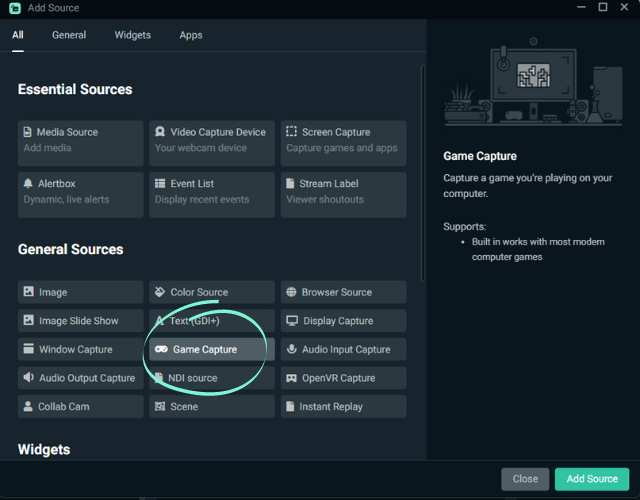Select the OpenVR Capture headset icon

point(291,378)
